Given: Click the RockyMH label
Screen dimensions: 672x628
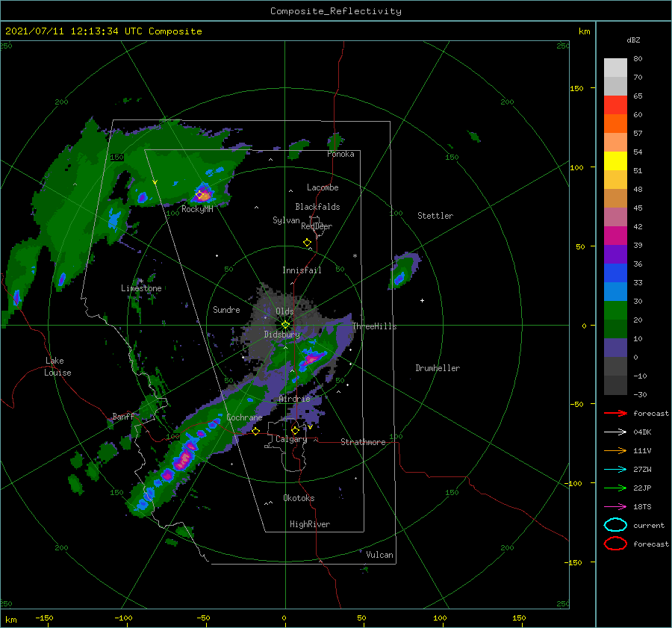Looking at the screenshot, I should (x=197, y=209).
